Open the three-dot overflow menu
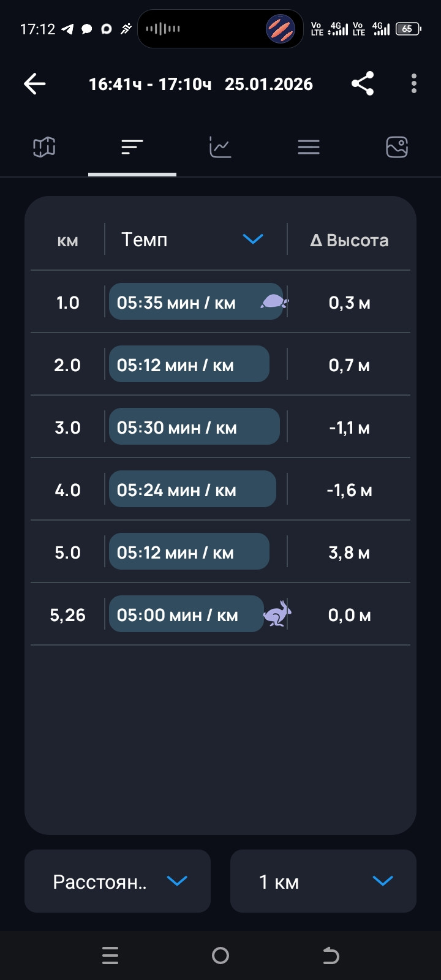This screenshot has width=441, height=980. pos(414,84)
